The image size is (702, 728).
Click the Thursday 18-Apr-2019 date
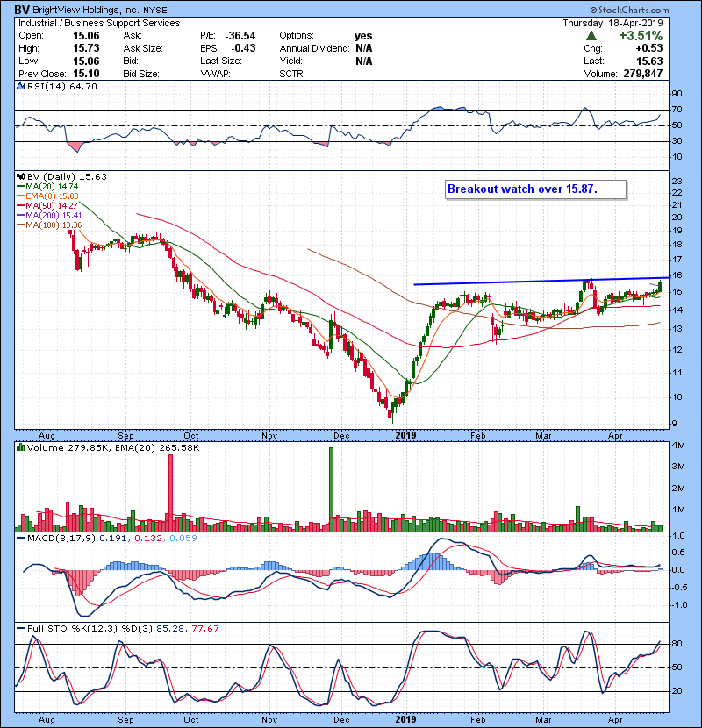612,23
